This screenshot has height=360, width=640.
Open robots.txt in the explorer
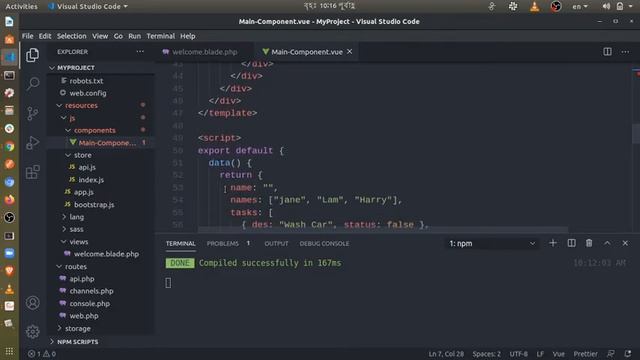86,81
